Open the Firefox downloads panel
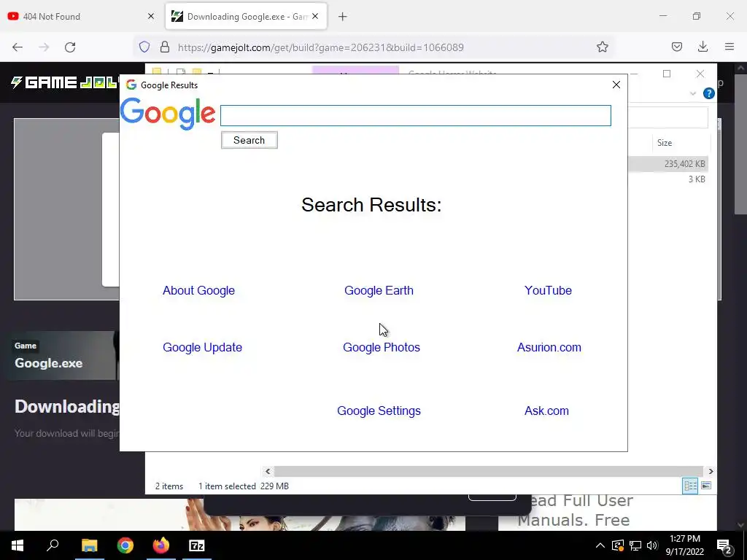This screenshot has height=560, width=747. pyautogui.click(x=703, y=47)
